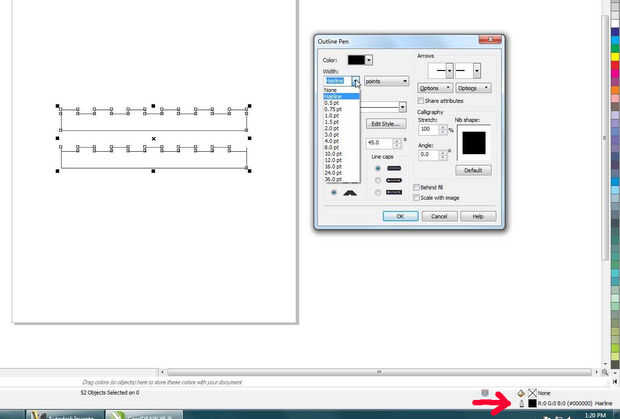Click Cancel in Outline Pen dialog
Screen dimensions: 620x419
click(439, 216)
